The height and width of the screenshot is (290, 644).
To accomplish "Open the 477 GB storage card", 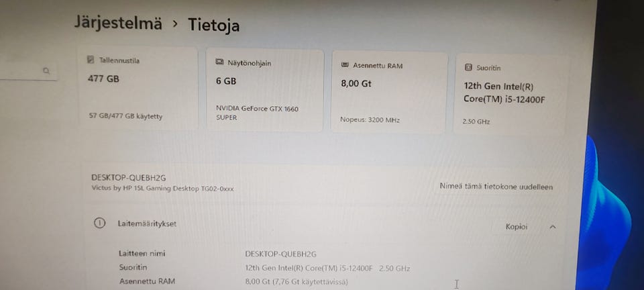I will click(x=138, y=87).
